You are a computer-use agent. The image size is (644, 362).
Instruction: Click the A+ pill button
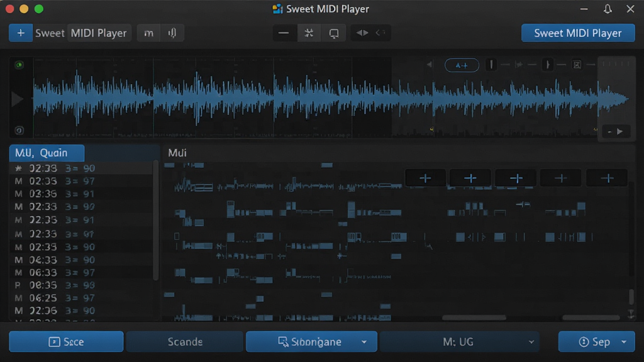point(462,65)
